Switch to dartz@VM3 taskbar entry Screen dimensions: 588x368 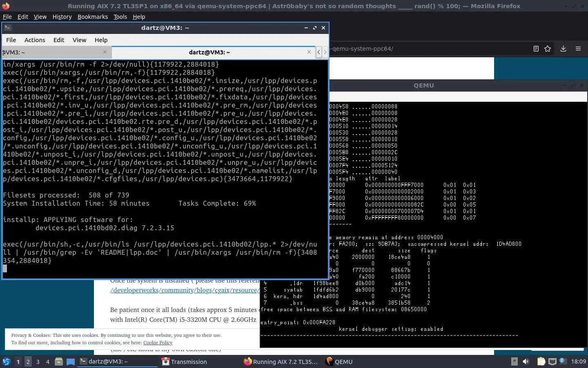click(x=118, y=361)
